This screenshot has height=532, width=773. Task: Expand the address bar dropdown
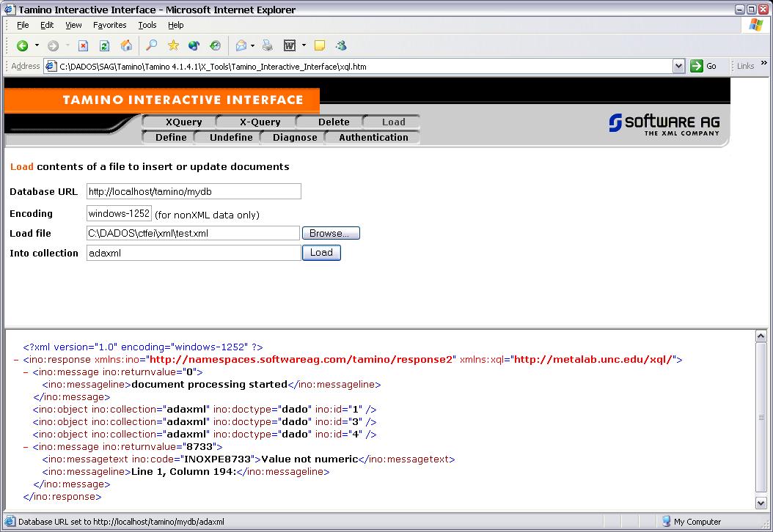[x=679, y=66]
